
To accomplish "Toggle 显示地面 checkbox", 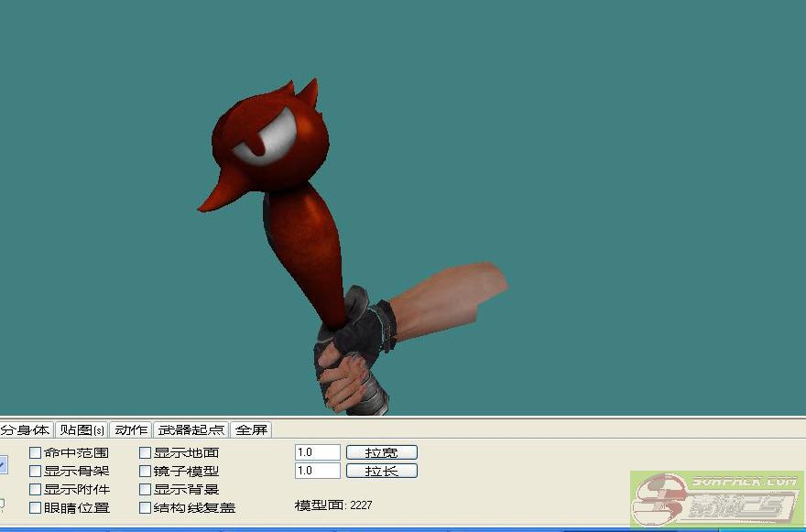I will tap(146, 452).
